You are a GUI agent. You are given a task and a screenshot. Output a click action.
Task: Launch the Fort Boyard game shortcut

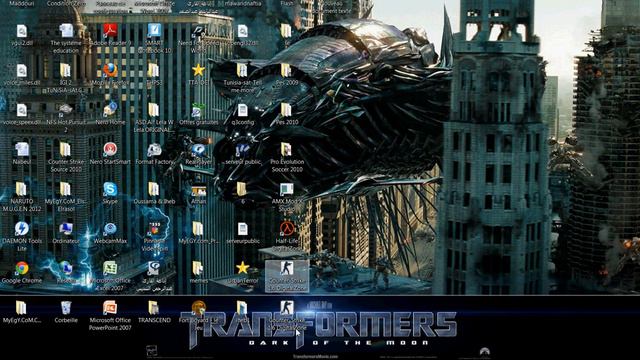point(198,308)
